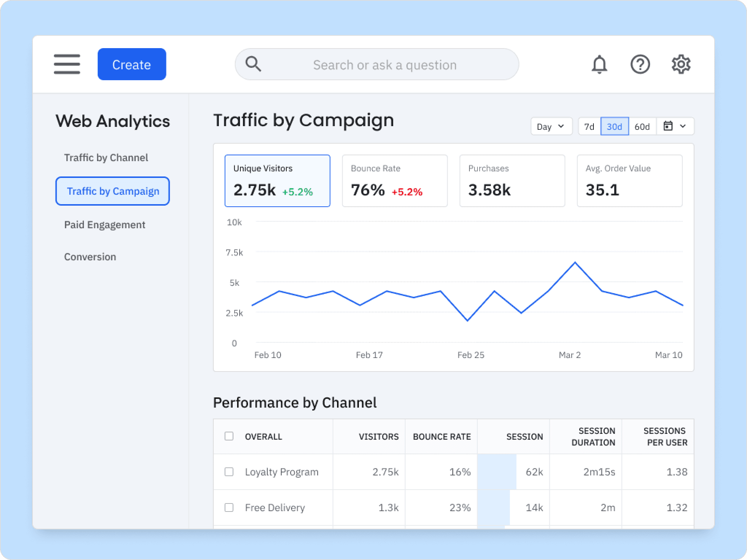Screen dimensions: 747x560
Task: Click the calendar date picker icon
Action: tap(668, 126)
